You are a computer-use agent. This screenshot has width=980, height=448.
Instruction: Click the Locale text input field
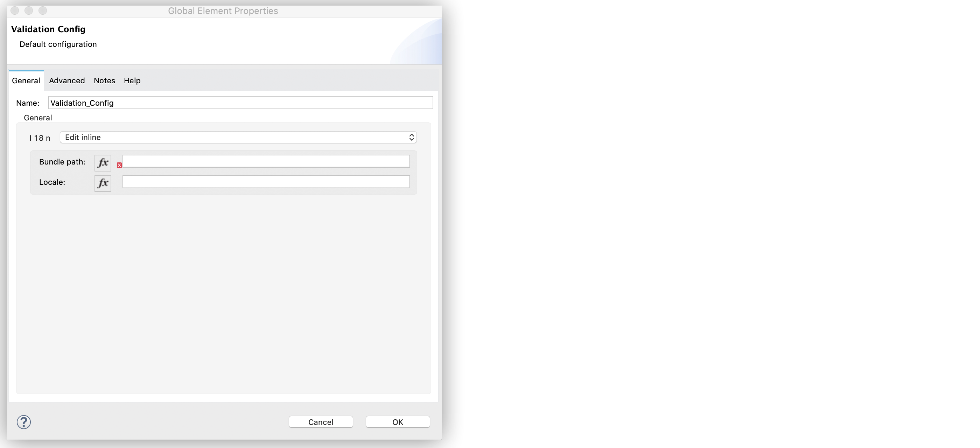pyautogui.click(x=266, y=182)
